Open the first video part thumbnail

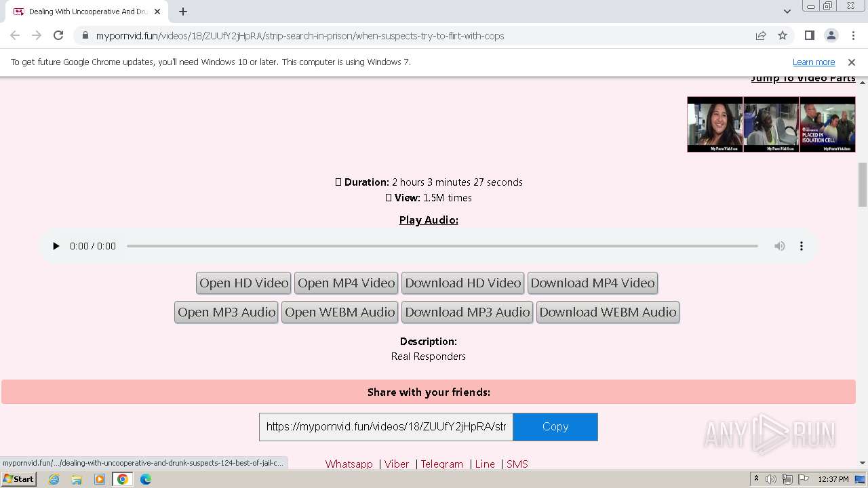(x=715, y=124)
